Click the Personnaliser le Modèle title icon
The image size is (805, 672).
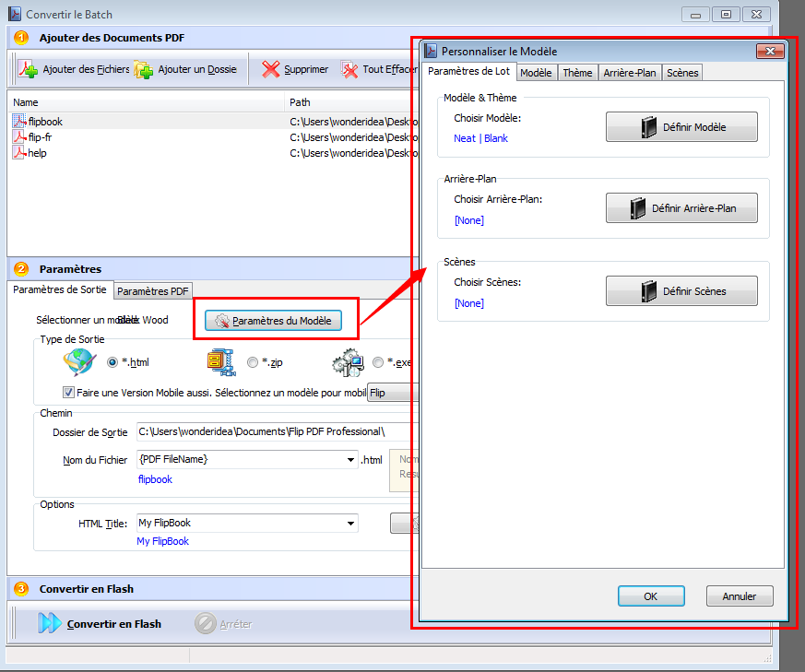(431, 51)
